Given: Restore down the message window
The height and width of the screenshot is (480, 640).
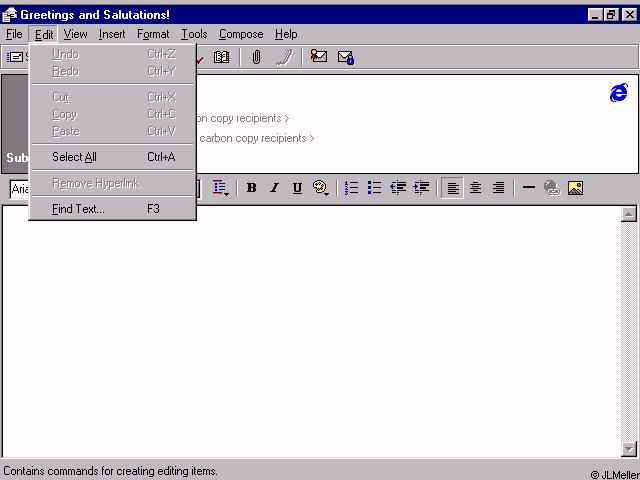Looking at the screenshot, I should click(611, 15).
